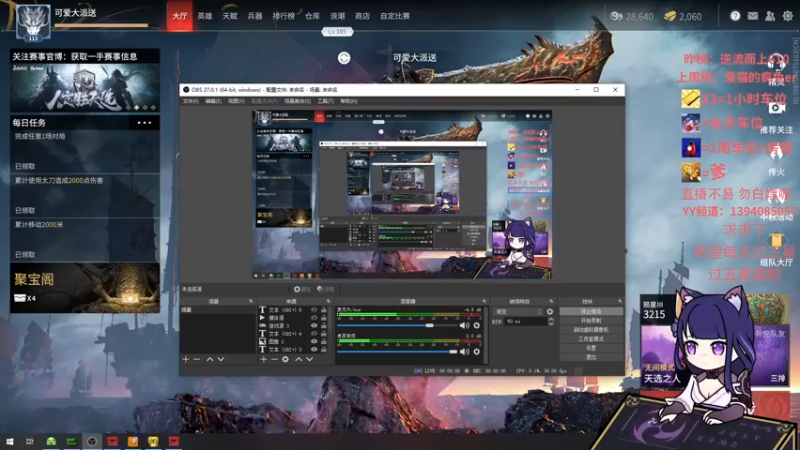Open 场景集合(S) menu in OBS

pos(297,101)
